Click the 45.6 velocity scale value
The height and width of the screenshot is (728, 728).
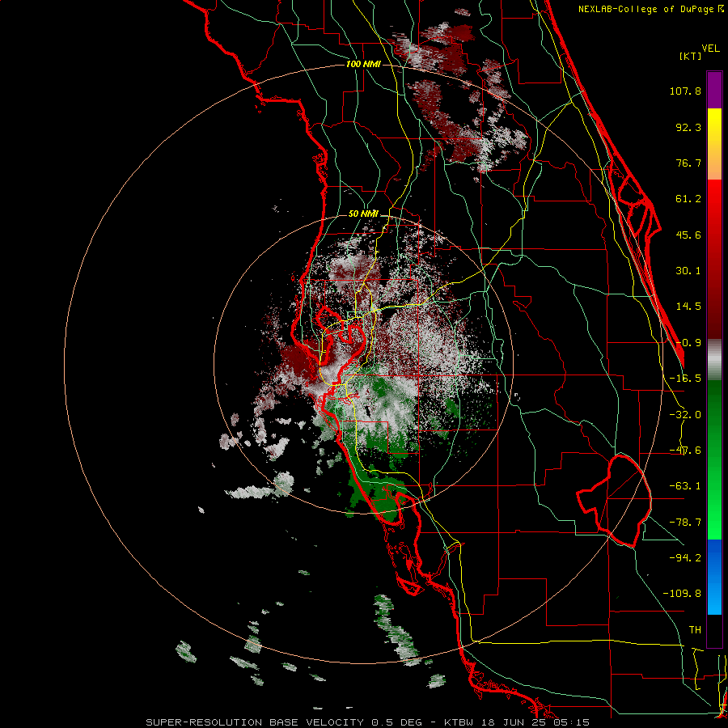[x=688, y=235]
